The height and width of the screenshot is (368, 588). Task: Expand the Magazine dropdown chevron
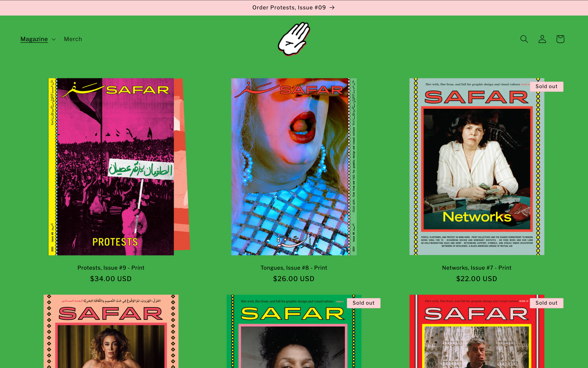coord(54,39)
